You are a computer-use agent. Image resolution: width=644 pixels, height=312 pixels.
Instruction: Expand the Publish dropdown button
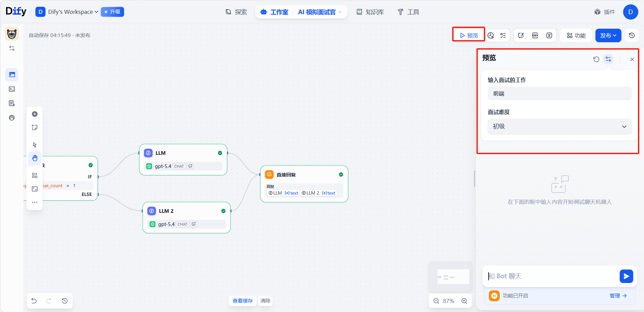point(608,35)
